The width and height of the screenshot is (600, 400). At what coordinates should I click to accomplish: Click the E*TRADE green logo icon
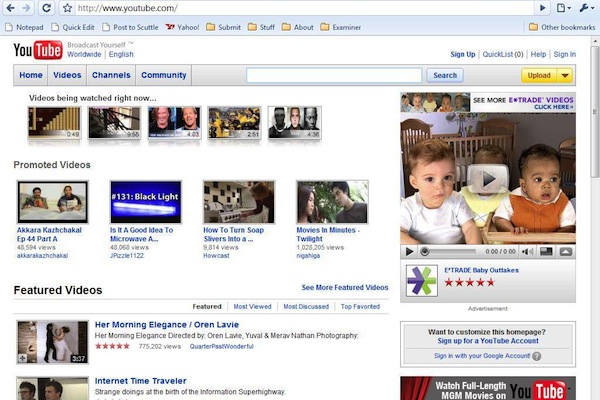(422, 281)
